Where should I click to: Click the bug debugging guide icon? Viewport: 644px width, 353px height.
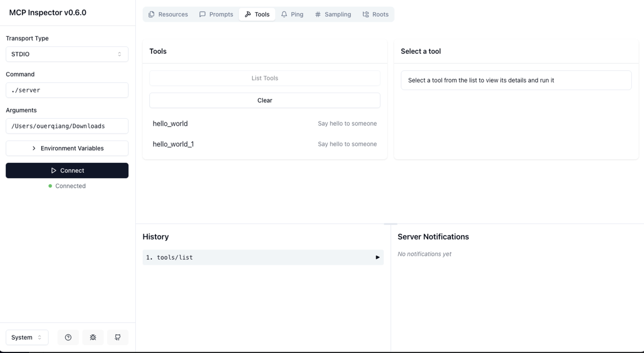(93, 337)
